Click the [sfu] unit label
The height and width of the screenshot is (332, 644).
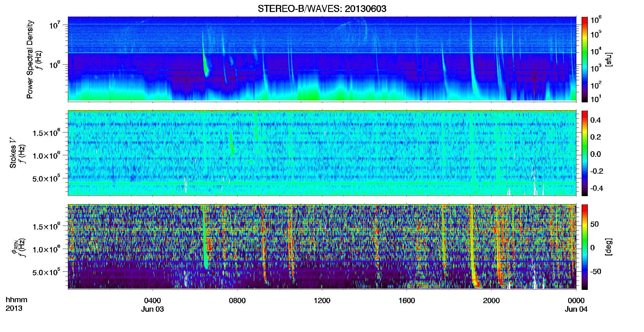tap(609, 59)
